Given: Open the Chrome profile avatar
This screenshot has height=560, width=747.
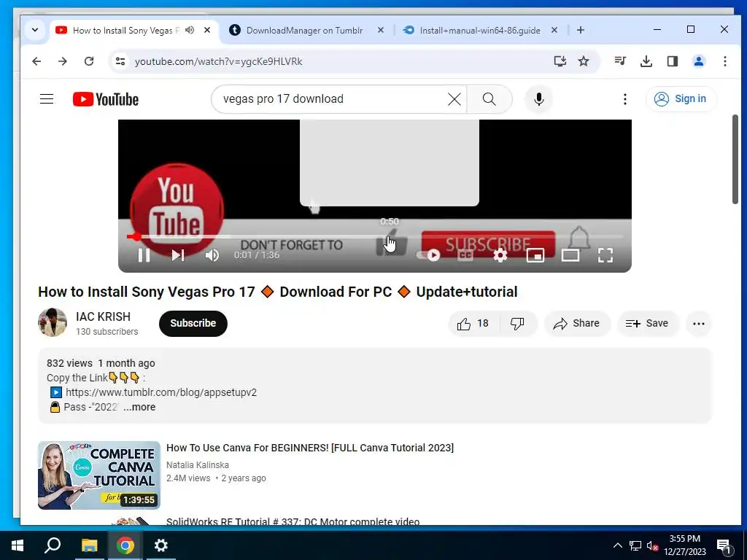Looking at the screenshot, I should point(699,61).
